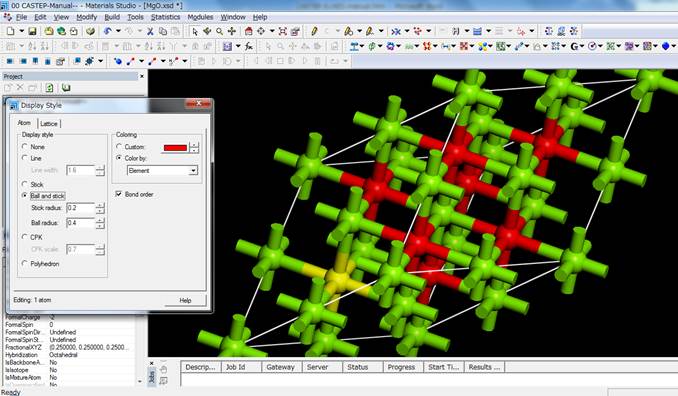Click the Save icon in the toolbar
The height and width of the screenshot is (396, 678).
coord(32,31)
